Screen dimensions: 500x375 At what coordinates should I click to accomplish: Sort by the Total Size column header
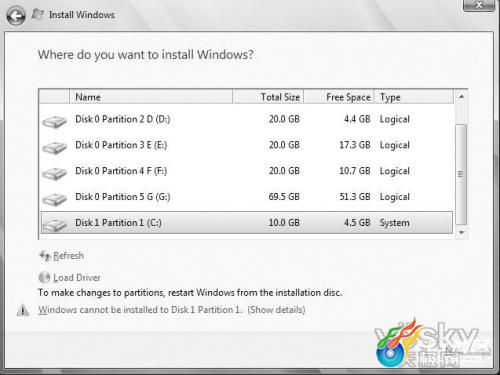tap(268, 97)
